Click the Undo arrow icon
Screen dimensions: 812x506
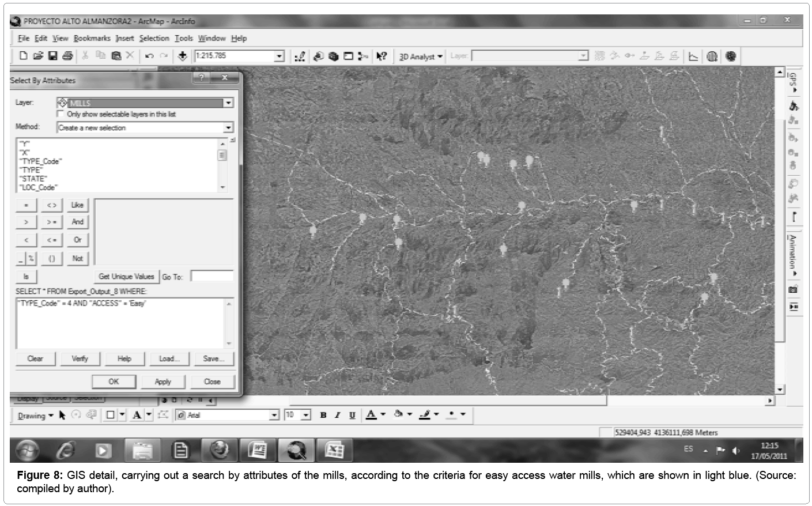click(149, 56)
